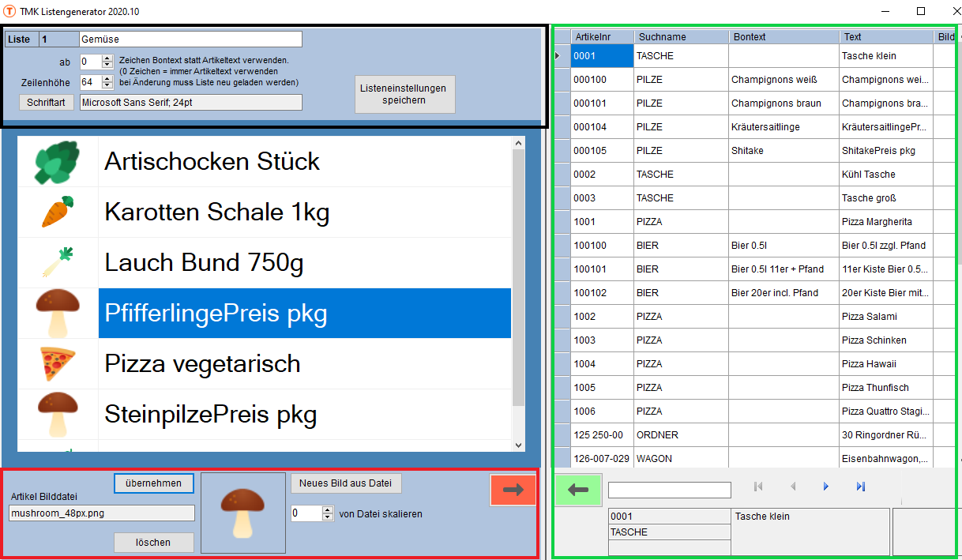
Task: Click the 'Neues Bild aus Datei' button
Action: tap(346, 483)
